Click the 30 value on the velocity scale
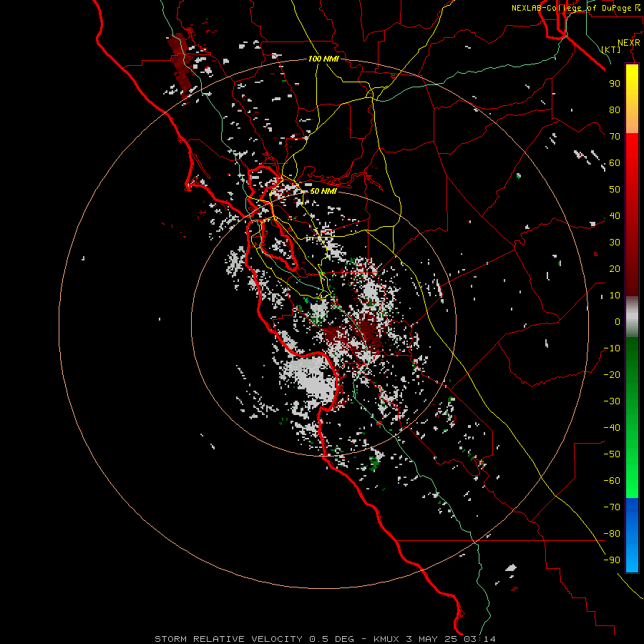The image size is (644, 644). (x=615, y=243)
